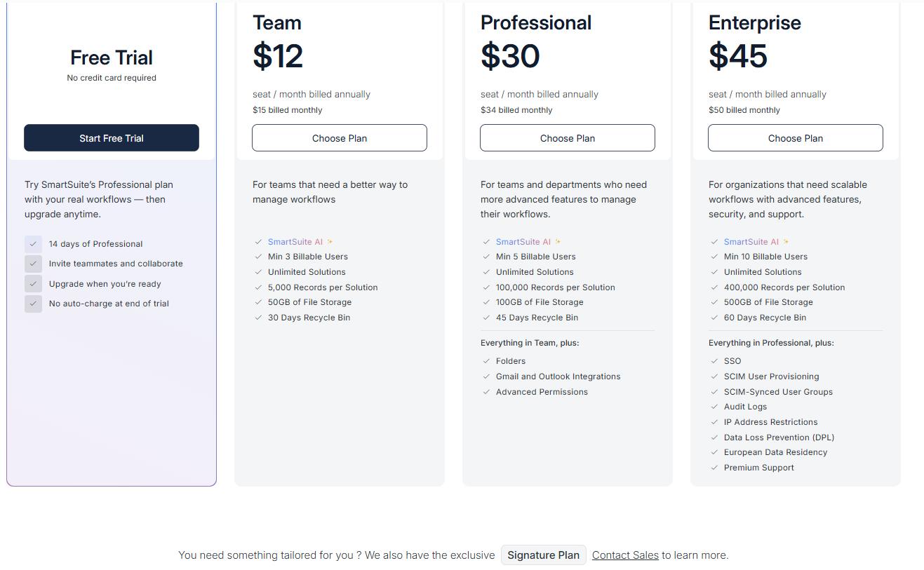Click the sparkle icon beside Team's SmartSuite AI

330,242
